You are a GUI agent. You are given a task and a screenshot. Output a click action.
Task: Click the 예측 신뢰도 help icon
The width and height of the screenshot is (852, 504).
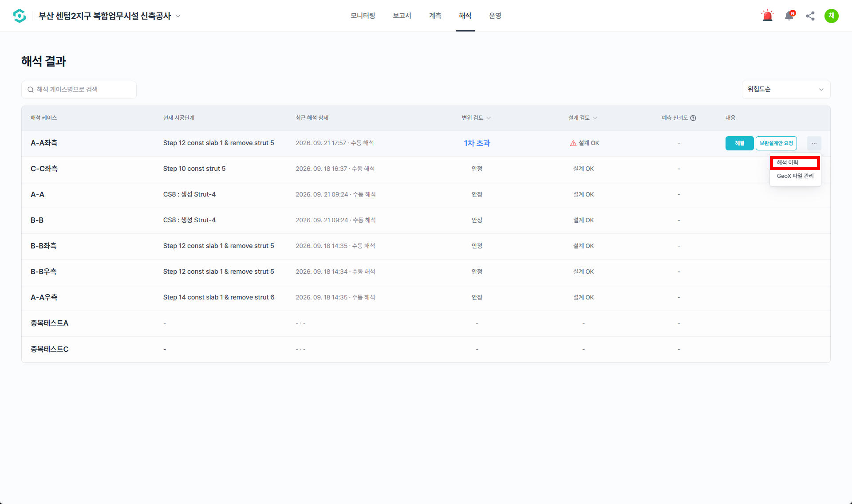click(693, 118)
